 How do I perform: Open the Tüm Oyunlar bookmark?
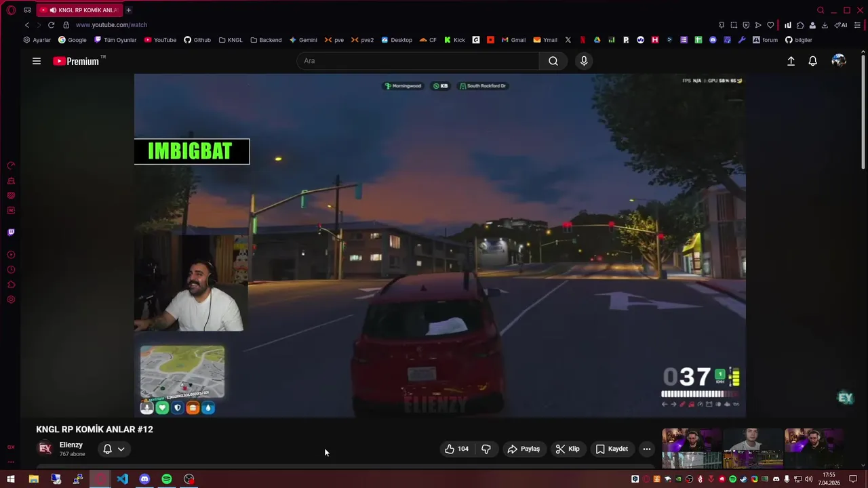point(115,40)
